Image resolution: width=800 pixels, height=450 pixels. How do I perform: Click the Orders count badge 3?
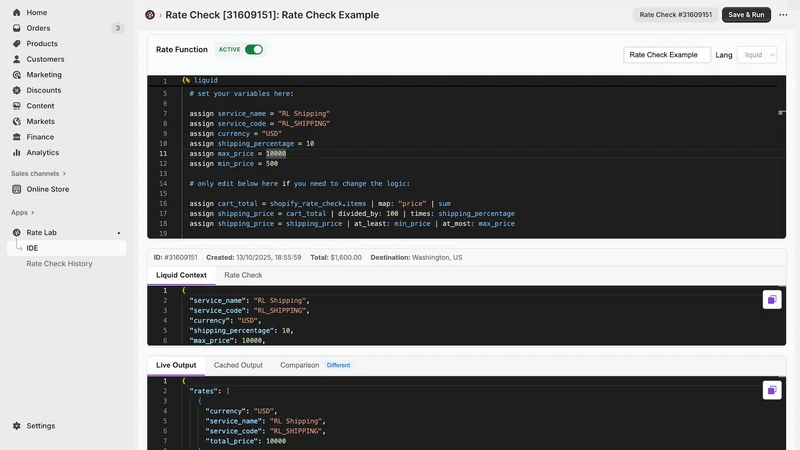pos(117,28)
